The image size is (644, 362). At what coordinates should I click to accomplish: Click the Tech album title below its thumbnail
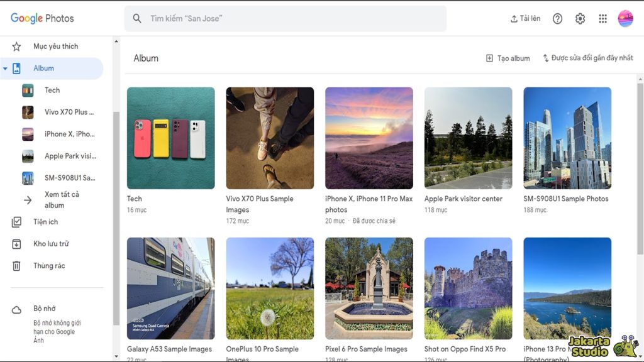(x=135, y=199)
